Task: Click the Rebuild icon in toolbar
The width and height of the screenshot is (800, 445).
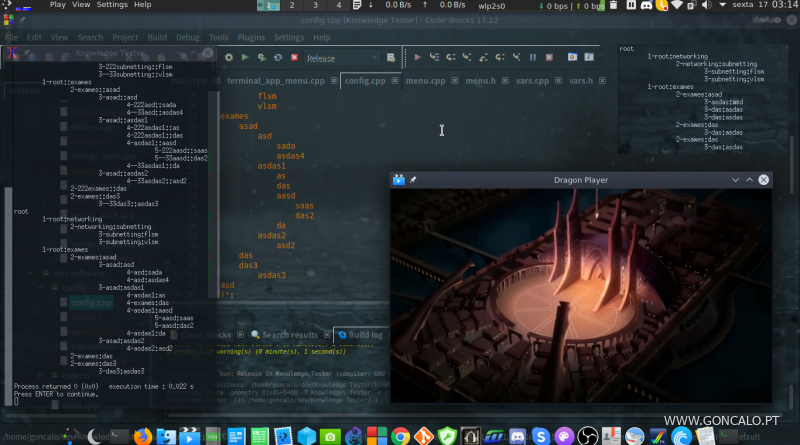Action: coord(278,58)
